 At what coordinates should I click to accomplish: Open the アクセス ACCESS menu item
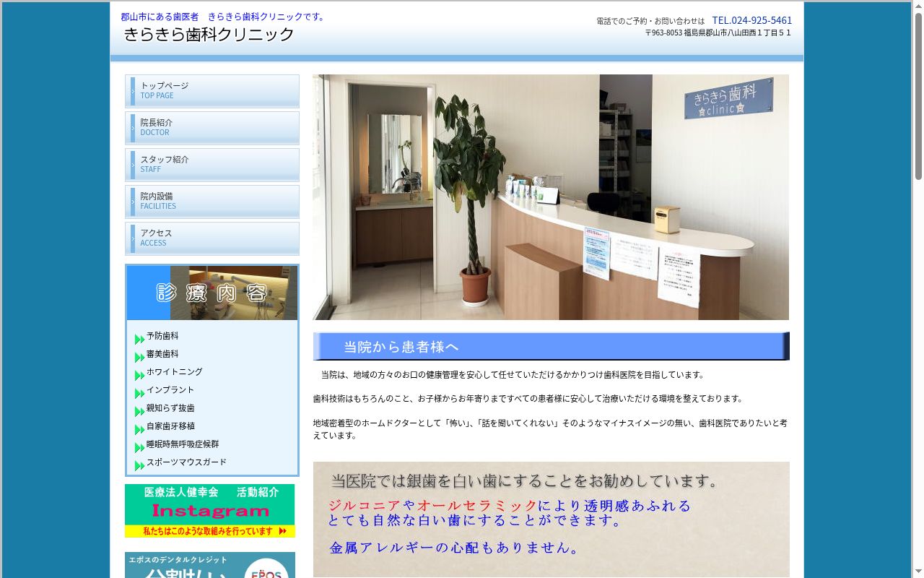(212, 238)
